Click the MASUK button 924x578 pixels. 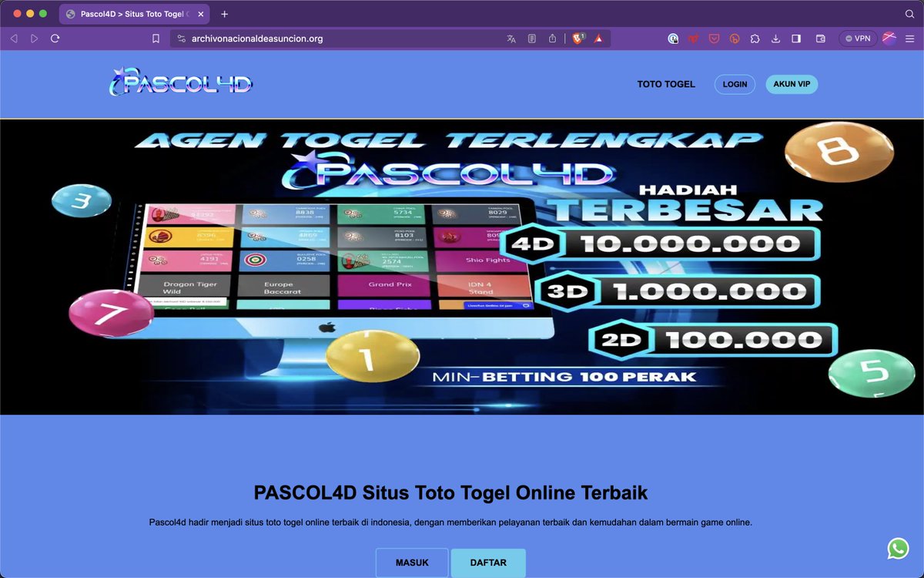tap(412, 563)
